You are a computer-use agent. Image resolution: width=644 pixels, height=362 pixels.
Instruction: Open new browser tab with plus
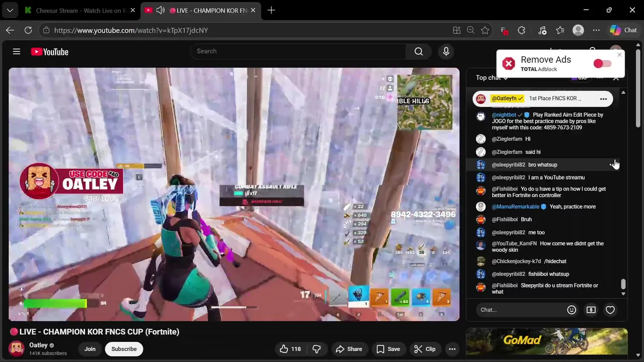[271, 10]
